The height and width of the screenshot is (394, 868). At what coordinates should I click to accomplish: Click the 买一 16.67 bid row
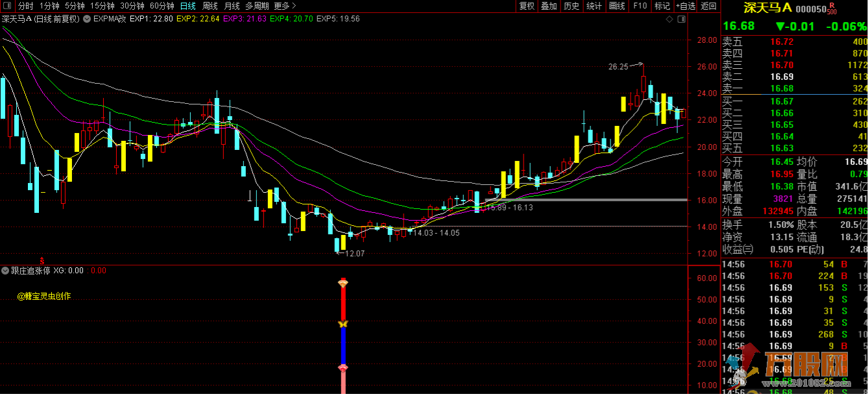[794, 101]
